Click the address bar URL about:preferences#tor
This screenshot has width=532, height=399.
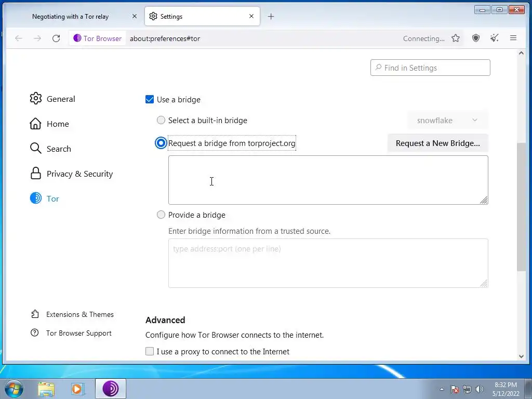(165, 38)
